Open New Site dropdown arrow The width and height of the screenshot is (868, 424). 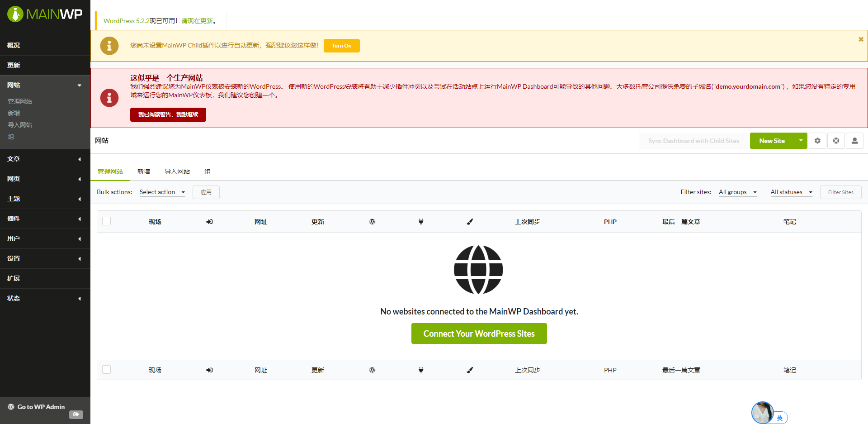point(801,141)
